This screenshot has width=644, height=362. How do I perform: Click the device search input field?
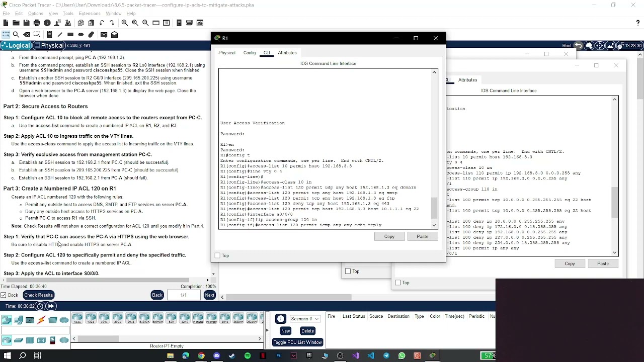coord(35,330)
